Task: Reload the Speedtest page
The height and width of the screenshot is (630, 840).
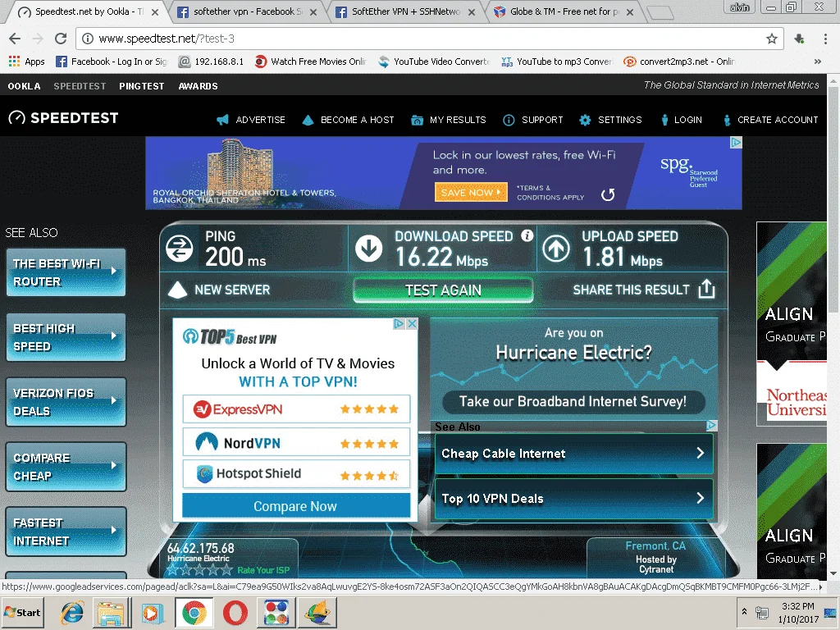Action: point(61,39)
